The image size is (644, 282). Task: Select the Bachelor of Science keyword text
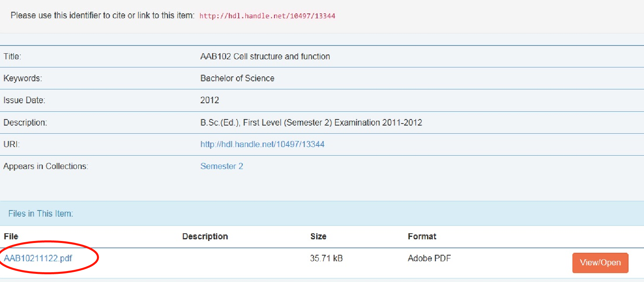point(237,78)
